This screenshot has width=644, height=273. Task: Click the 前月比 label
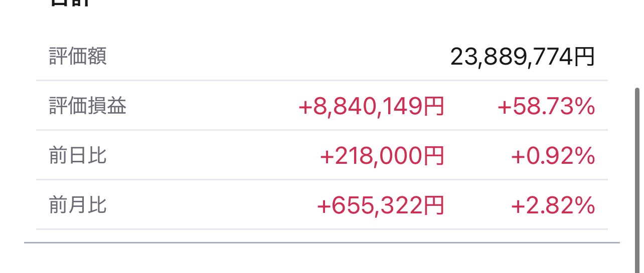coord(78,205)
